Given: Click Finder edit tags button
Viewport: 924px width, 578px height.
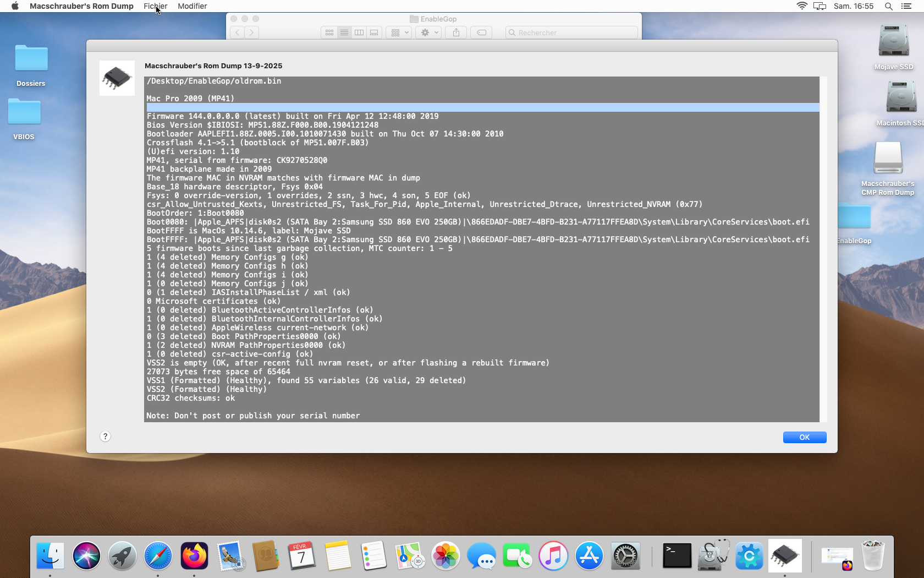Looking at the screenshot, I should click(481, 32).
